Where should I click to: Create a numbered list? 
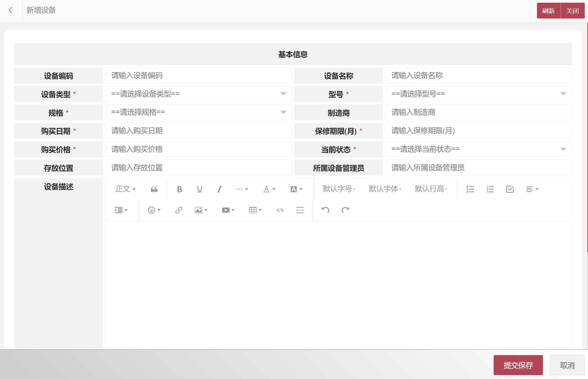pyautogui.click(x=490, y=189)
